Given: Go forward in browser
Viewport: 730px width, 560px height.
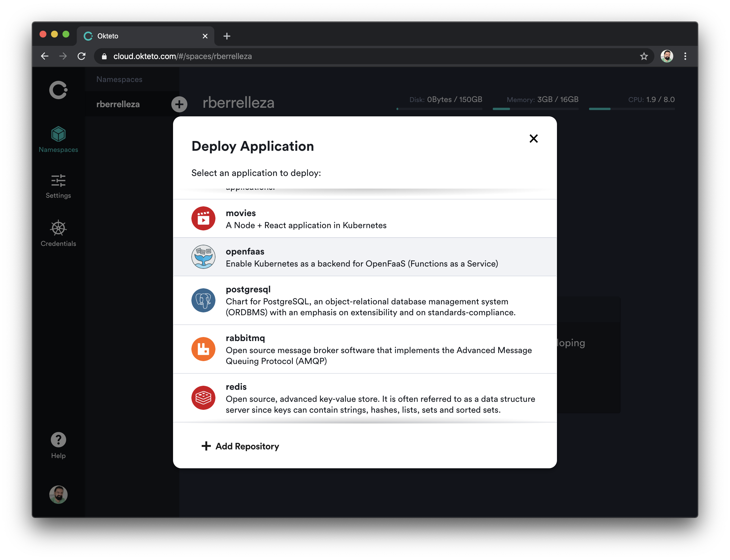Looking at the screenshot, I should [63, 56].
